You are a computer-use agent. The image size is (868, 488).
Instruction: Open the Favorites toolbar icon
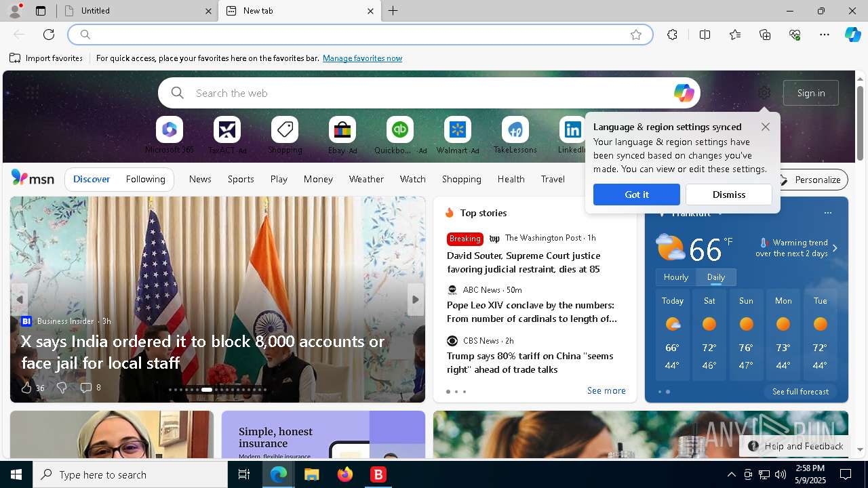735,35
